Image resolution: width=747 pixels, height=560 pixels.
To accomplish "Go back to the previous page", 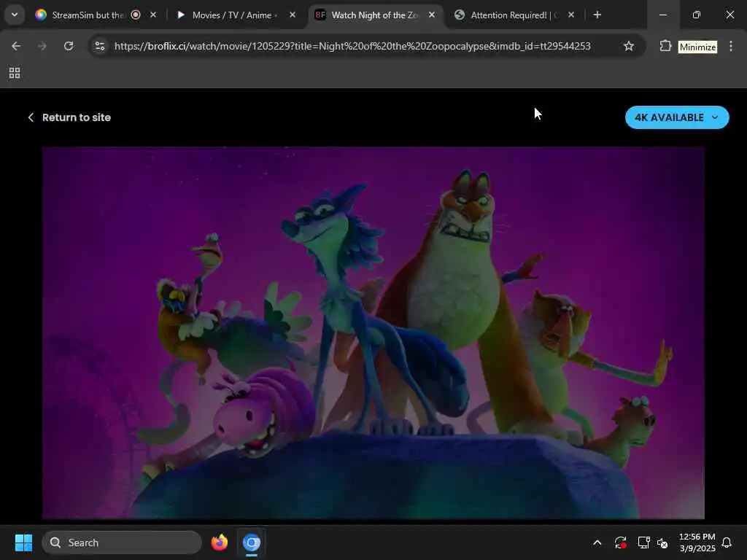I will tap(16, 46).
